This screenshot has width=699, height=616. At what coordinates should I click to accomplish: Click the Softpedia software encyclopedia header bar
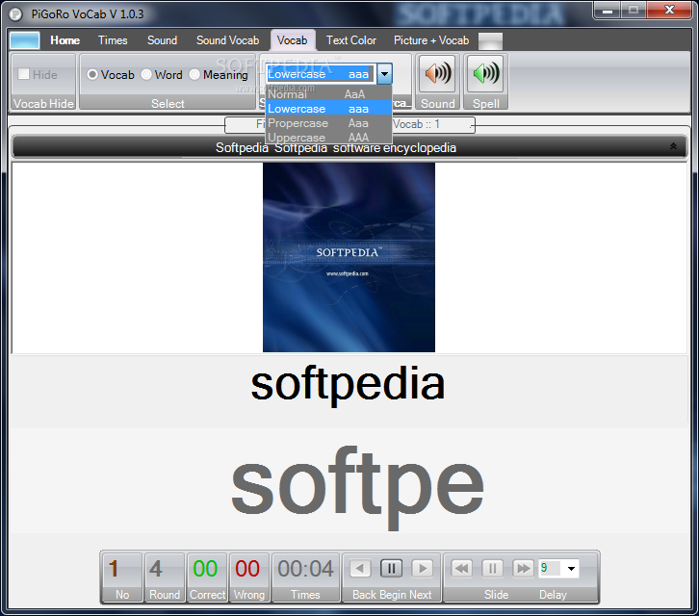point(349,147)
